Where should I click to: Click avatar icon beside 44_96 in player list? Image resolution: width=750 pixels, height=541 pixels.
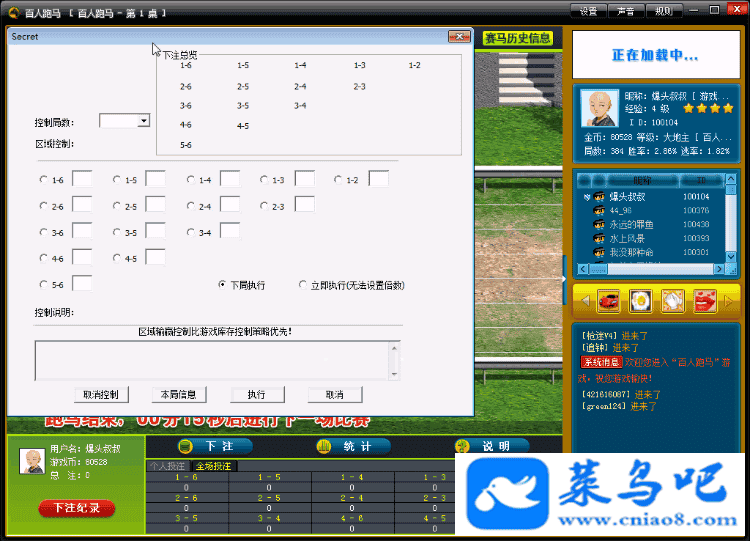tap(599, 210)
